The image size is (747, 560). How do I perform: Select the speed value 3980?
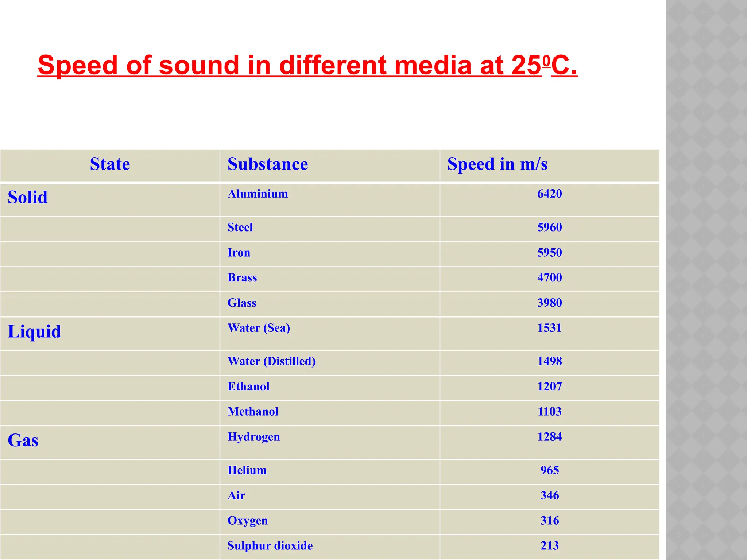coord(549,303)
